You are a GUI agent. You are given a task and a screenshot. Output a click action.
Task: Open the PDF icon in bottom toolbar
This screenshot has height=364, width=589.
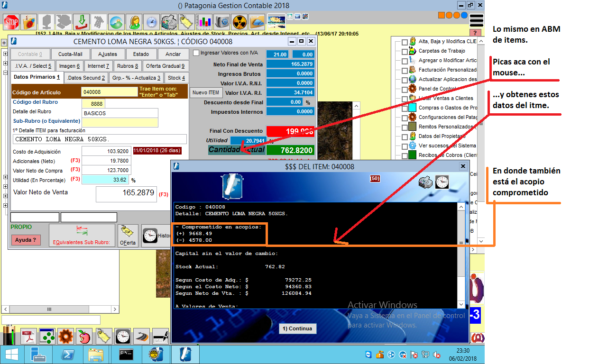[x=29, y=336]
